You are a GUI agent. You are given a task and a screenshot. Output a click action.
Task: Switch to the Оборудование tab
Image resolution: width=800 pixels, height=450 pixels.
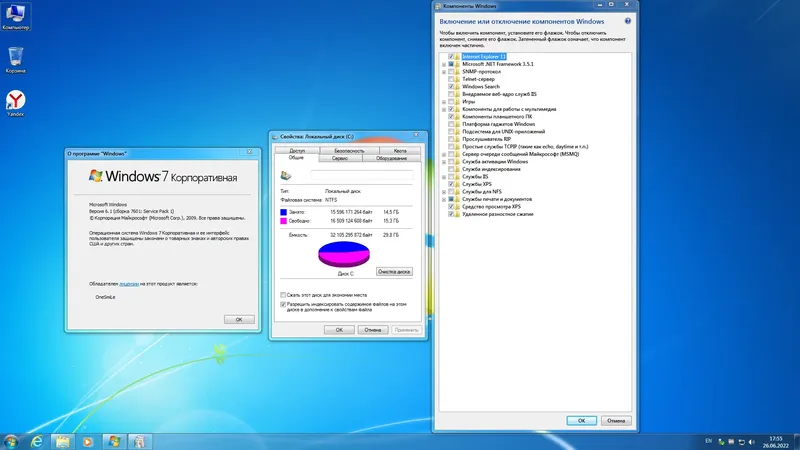click(391, 158)
